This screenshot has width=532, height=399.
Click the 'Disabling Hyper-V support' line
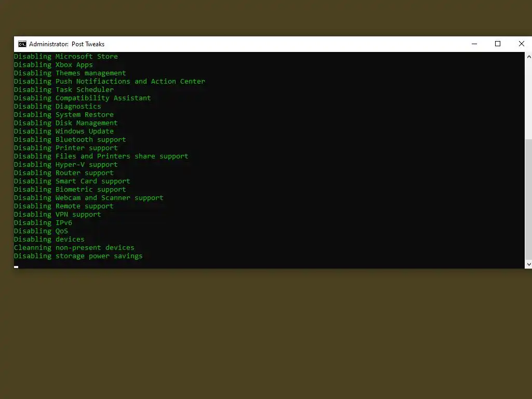[x=66, y=165]
